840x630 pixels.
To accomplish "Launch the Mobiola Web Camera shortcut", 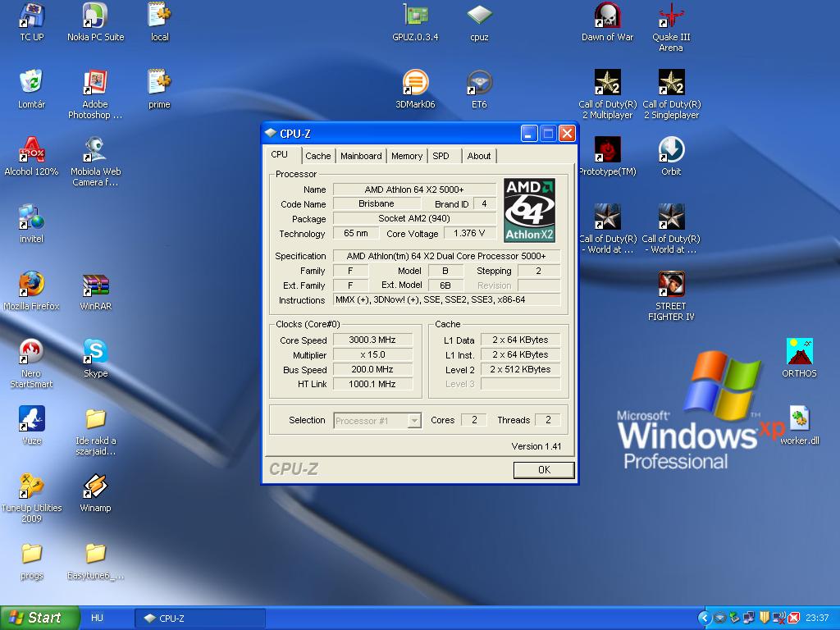I will pyautogui.click(x=95, y=162).
